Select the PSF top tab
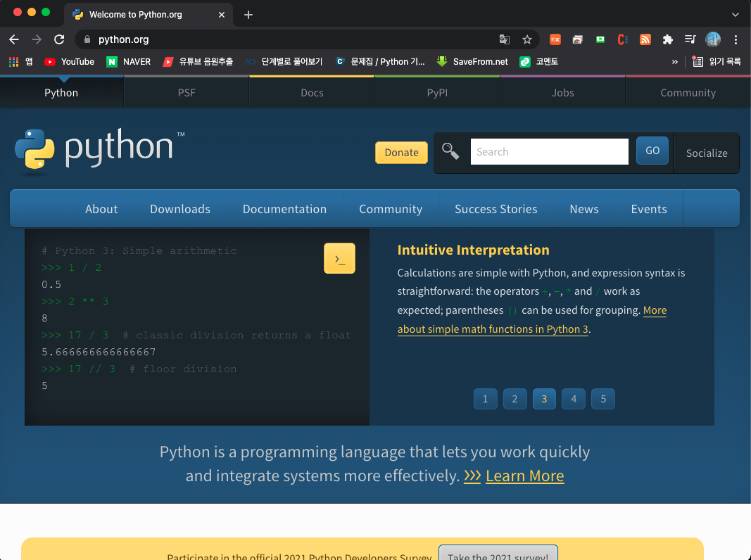751x560 pixels. pyautogui.click(x=187, y=93)
